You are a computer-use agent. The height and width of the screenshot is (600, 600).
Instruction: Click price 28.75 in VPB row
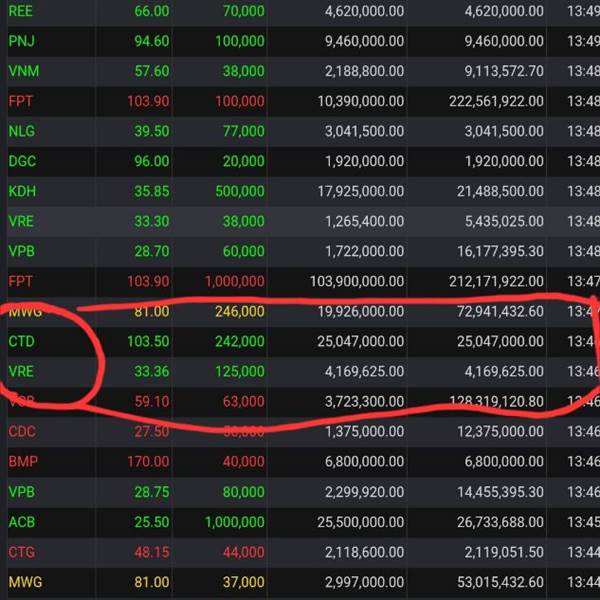click(152, 492)
